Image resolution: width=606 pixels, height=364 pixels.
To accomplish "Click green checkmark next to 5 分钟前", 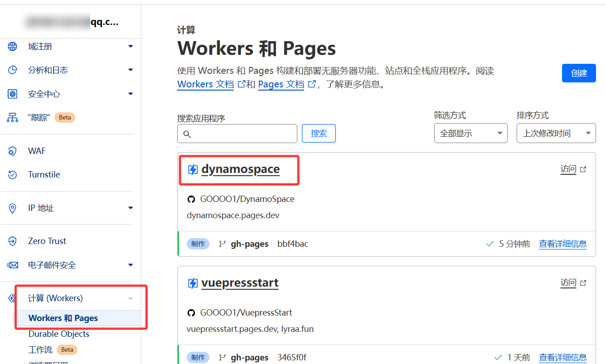I will pyautogui.click(x=490, y=244).
